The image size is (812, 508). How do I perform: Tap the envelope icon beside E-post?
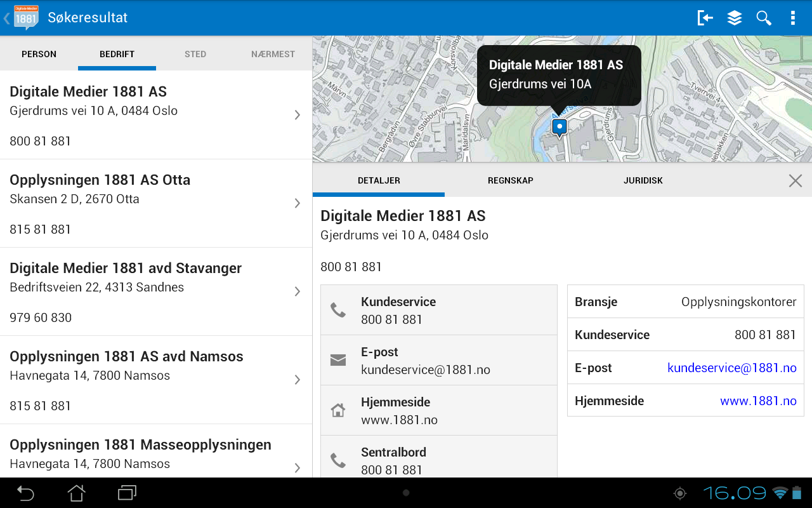click(x=338, y=360)
